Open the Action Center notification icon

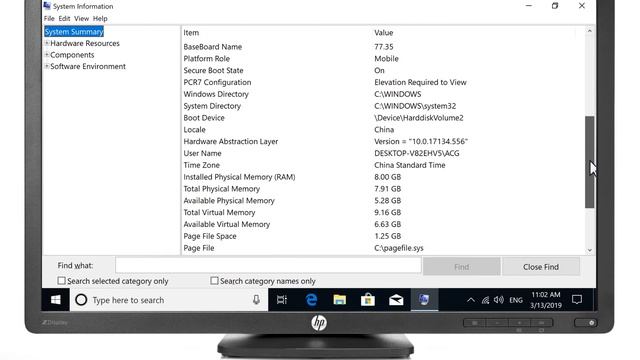(577, 300)
